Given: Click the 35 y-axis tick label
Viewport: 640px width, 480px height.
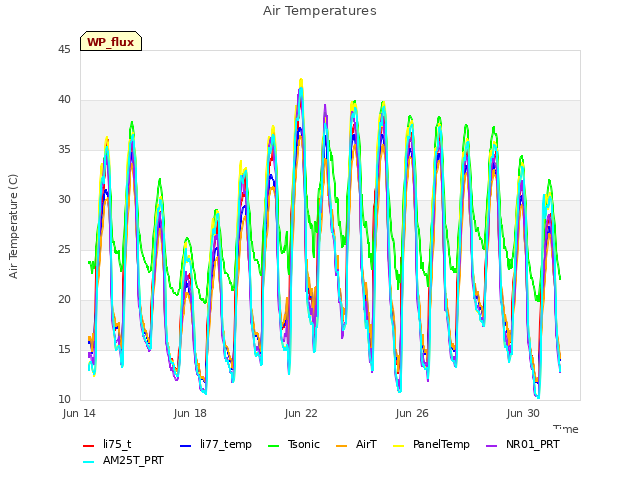Looking at the screenshot, I should click(64, 150).
